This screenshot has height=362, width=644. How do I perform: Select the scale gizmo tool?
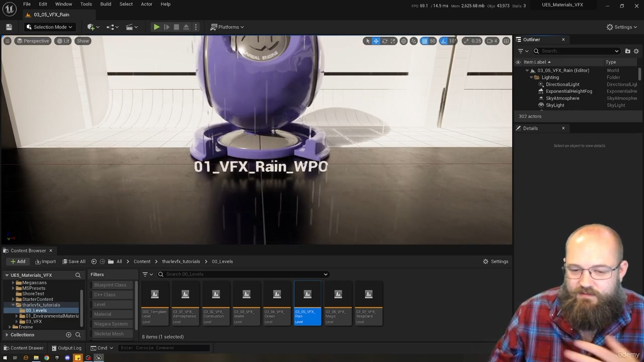tap(393, 41)
